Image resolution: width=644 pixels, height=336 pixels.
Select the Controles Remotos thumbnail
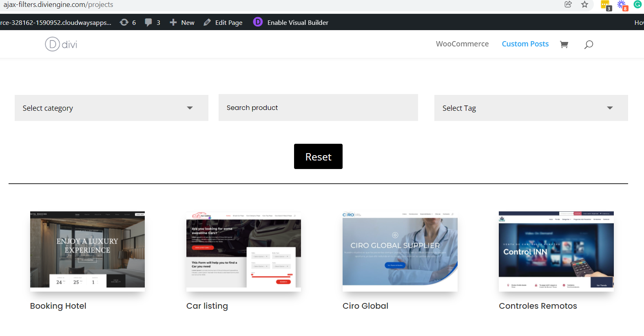(556, 250)
